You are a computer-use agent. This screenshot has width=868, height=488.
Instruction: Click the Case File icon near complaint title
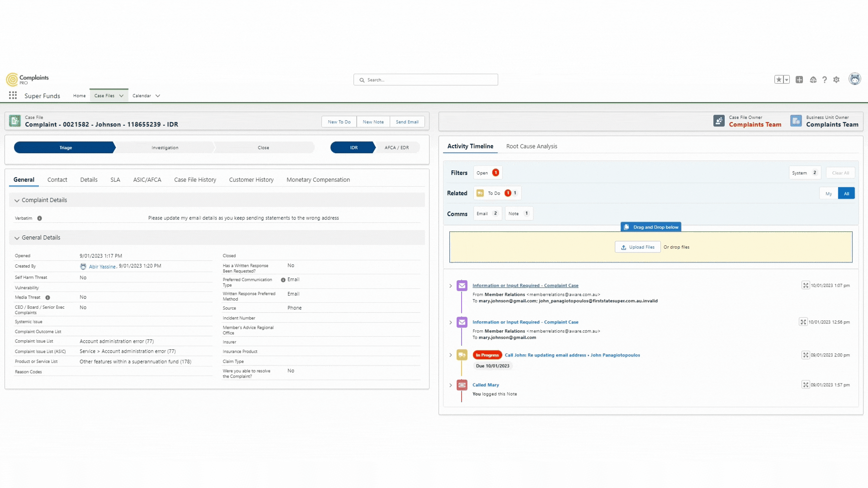(x=14, y=121)
